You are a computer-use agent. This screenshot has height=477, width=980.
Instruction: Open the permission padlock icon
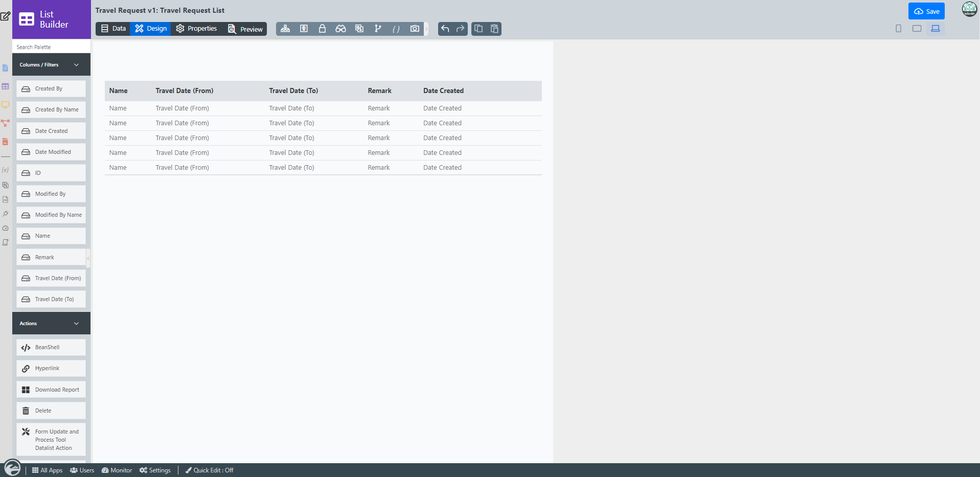[322, 29]
